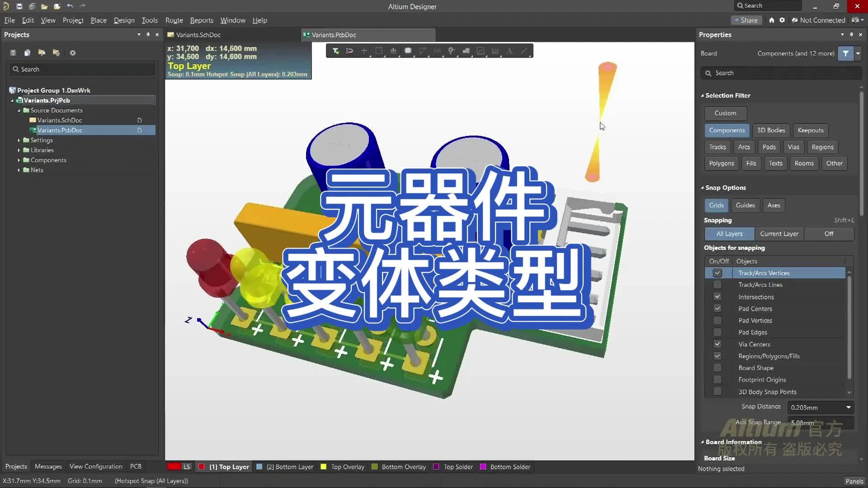Screen dimensions: 868x488
Task: Select the interactive routing tool
Action: click(423, 51)
